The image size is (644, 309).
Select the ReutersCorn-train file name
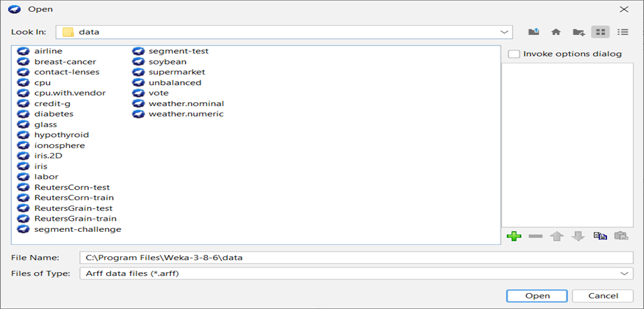point(74,198)
